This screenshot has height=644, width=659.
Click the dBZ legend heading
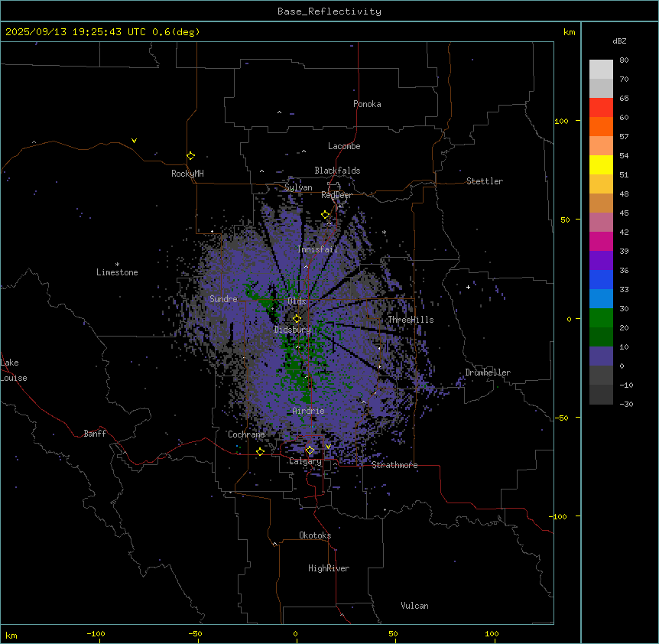[x=619, y=41]
